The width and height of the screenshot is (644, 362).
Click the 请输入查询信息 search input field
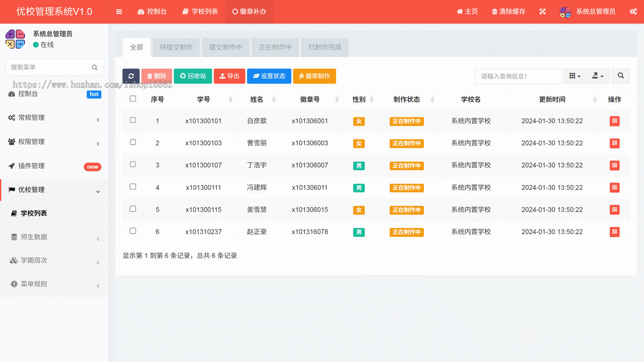click(518, 76)
